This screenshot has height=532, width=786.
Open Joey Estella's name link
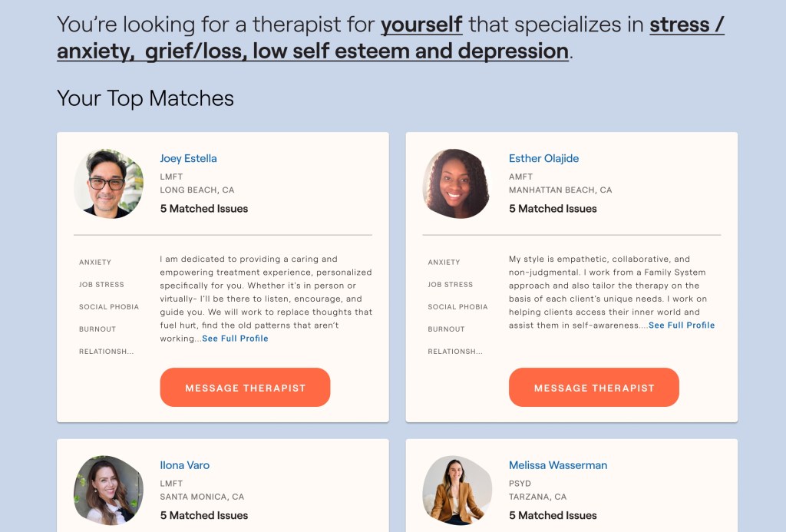pyautogui.click(x=188, y=159)
